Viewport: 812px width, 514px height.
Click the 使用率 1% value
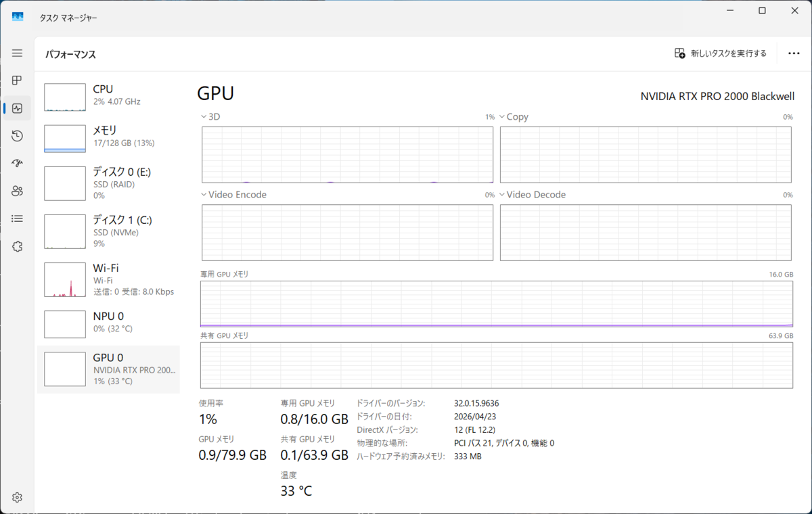(208, 419)
